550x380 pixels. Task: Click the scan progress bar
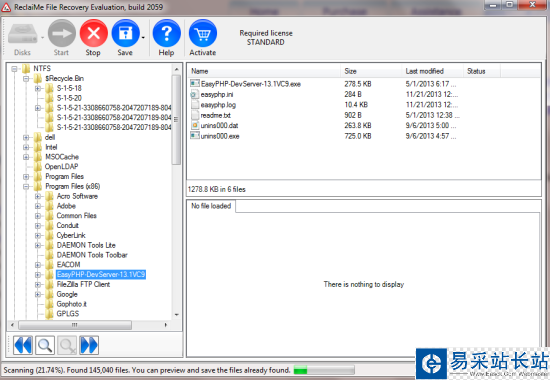[324, 370]
